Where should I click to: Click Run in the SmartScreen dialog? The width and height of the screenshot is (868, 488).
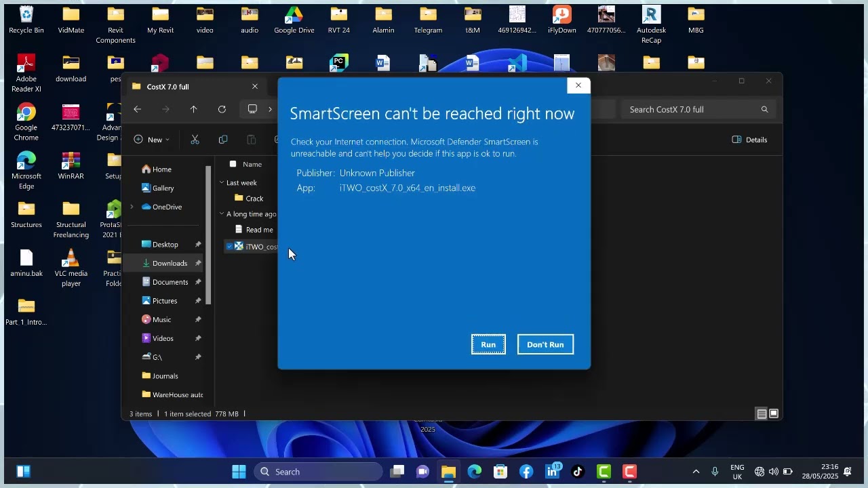tap(488, 344)
